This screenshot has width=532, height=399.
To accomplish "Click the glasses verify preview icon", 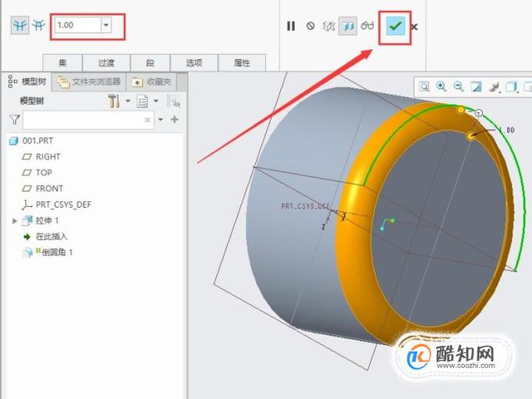I will pyautogui.click(x=367, y=26).
